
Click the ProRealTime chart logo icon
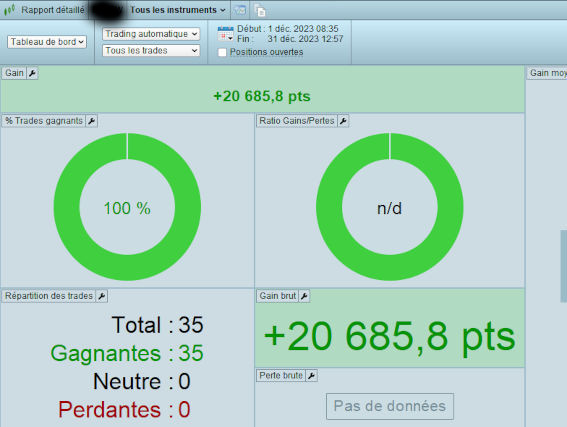(x=9, y=10)
